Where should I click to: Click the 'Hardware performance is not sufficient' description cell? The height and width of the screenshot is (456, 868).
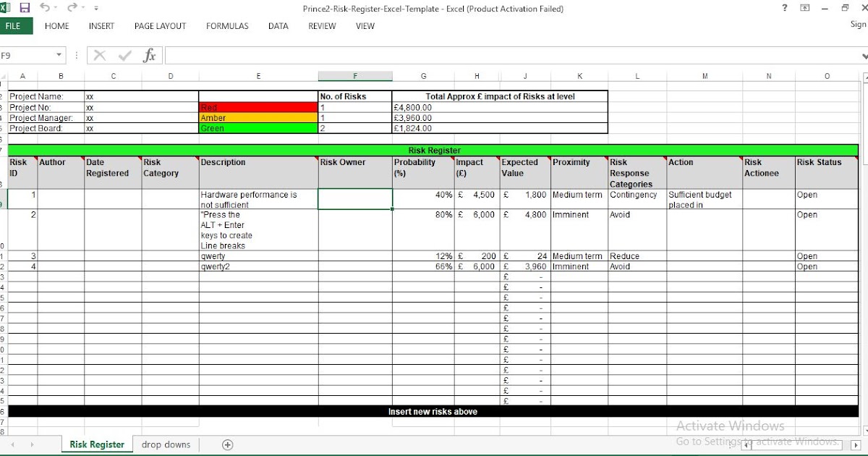[258, 199]
